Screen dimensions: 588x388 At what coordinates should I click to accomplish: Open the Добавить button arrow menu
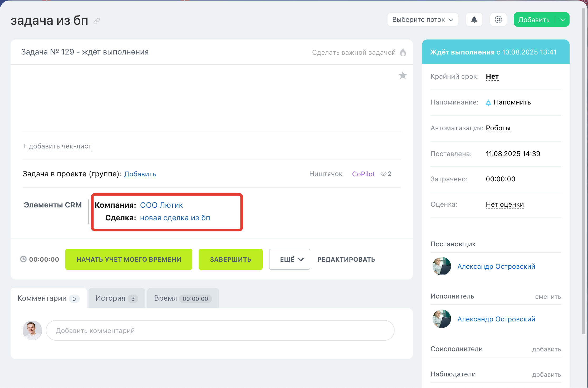[x=563, y=20]
